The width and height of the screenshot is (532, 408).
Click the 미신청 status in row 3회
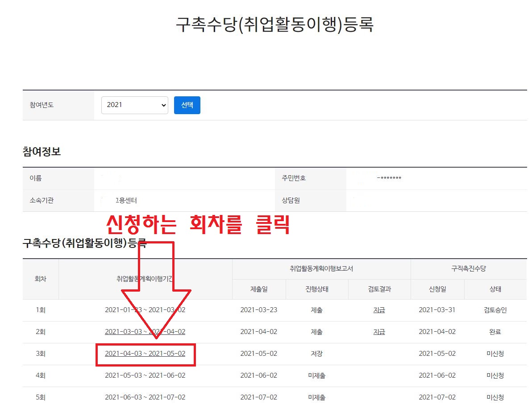(495, 354)
